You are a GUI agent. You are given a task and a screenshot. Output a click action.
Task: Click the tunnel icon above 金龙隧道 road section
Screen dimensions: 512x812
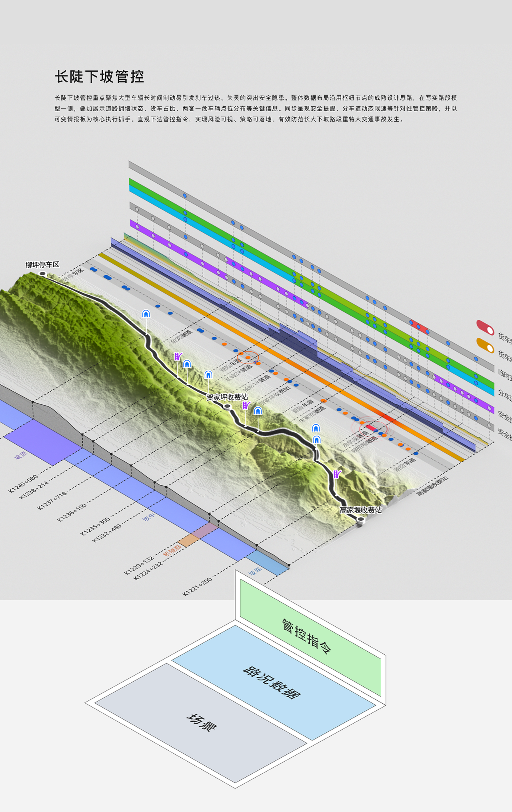pos(146,314)
